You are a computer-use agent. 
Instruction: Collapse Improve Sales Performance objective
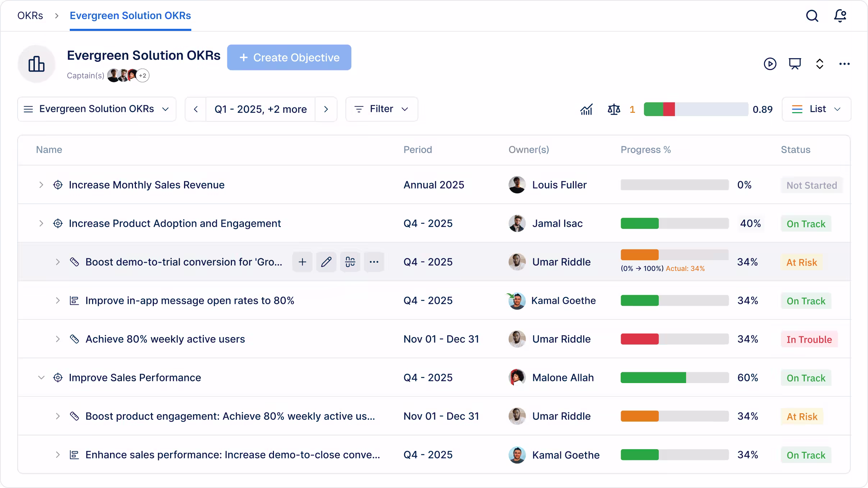(x=41, y=378)
